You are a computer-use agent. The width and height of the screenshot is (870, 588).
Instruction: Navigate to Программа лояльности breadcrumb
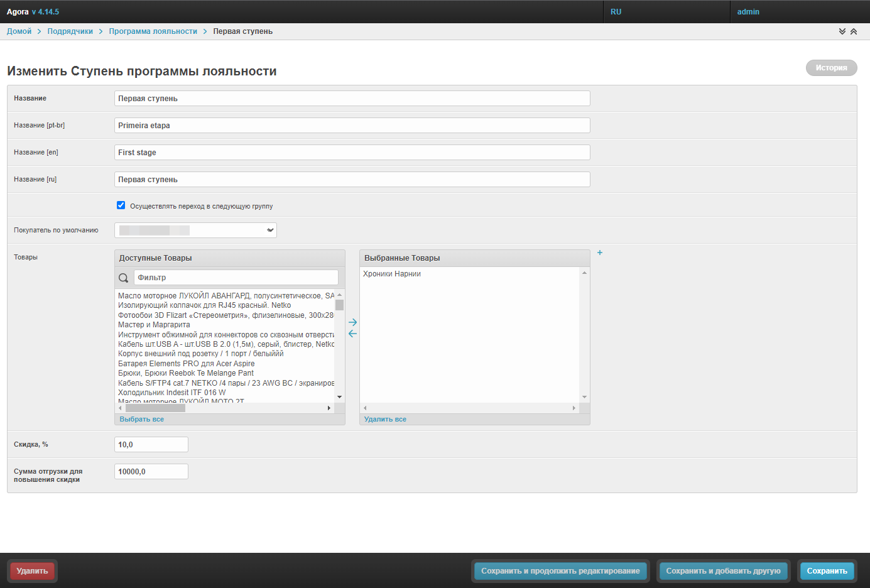coord(153,31)
